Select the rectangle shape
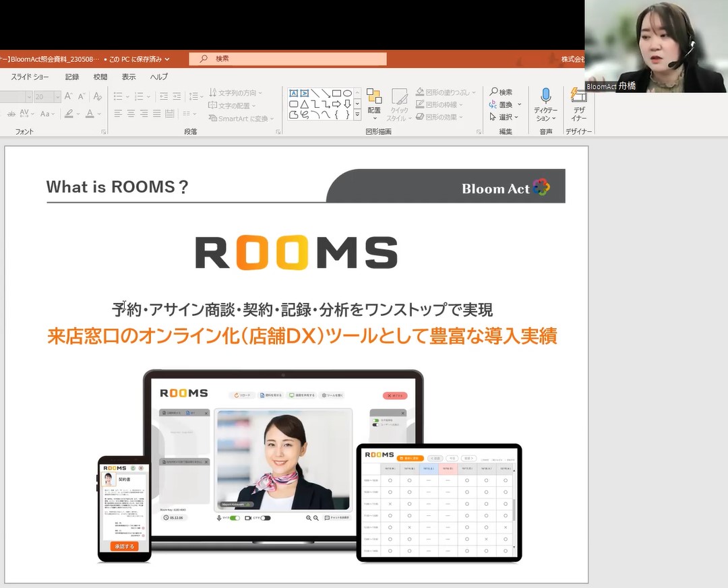Screen dimensions: 728x588 coord(336,93)
